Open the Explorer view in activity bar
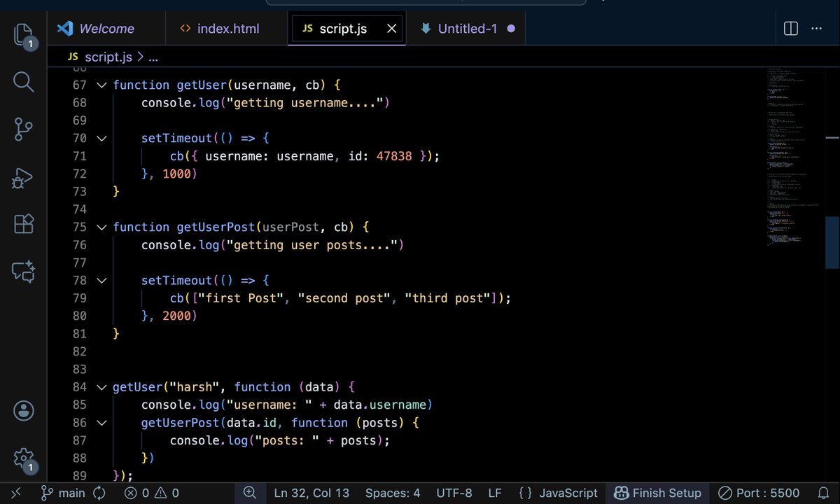This screenshot has width=840, height=504. 23,34
